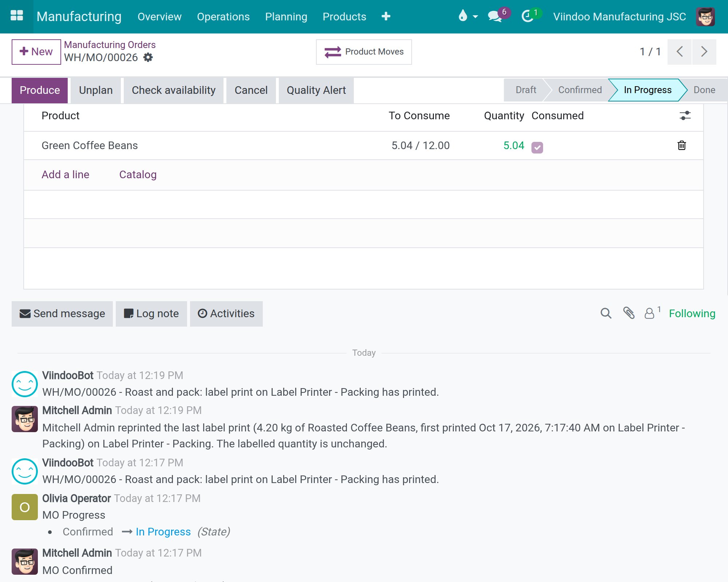Open the Catalog link

coord(138,175)
